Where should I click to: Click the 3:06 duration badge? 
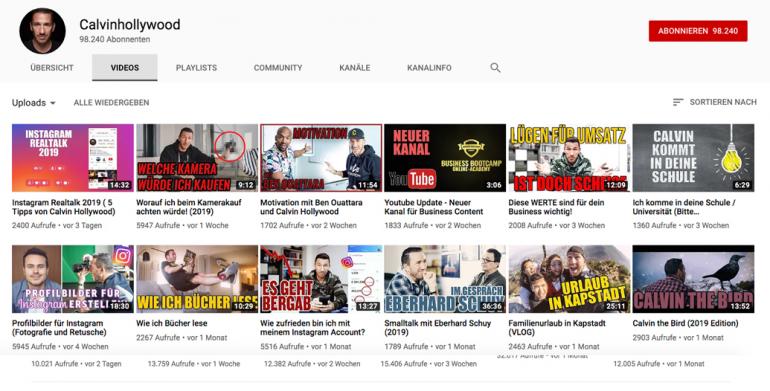click(x=494, y=185)
